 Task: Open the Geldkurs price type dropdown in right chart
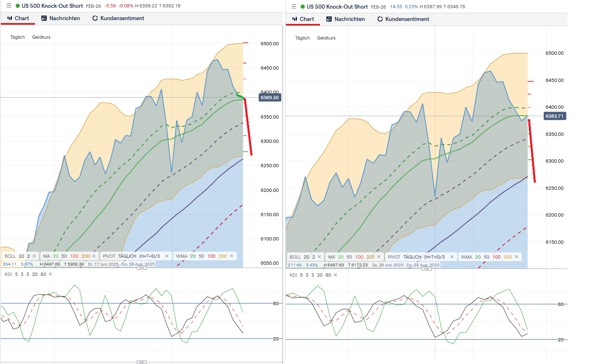point(326,38)
